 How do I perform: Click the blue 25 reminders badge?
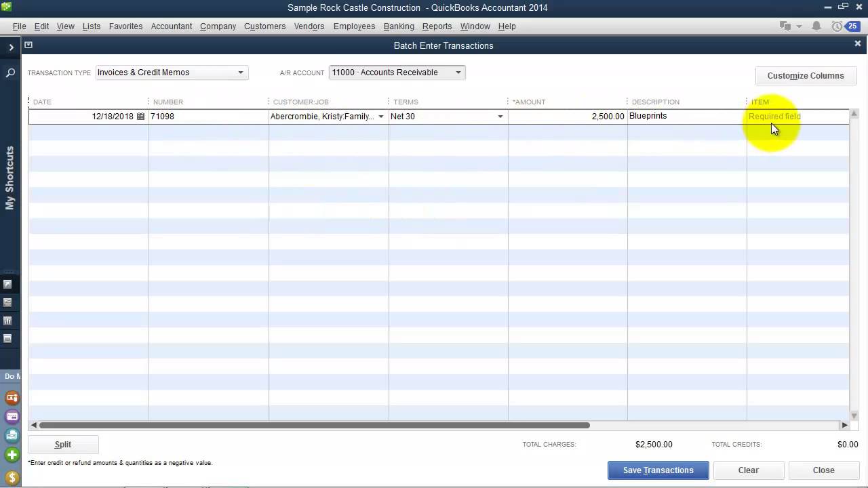tap(852, 26)
